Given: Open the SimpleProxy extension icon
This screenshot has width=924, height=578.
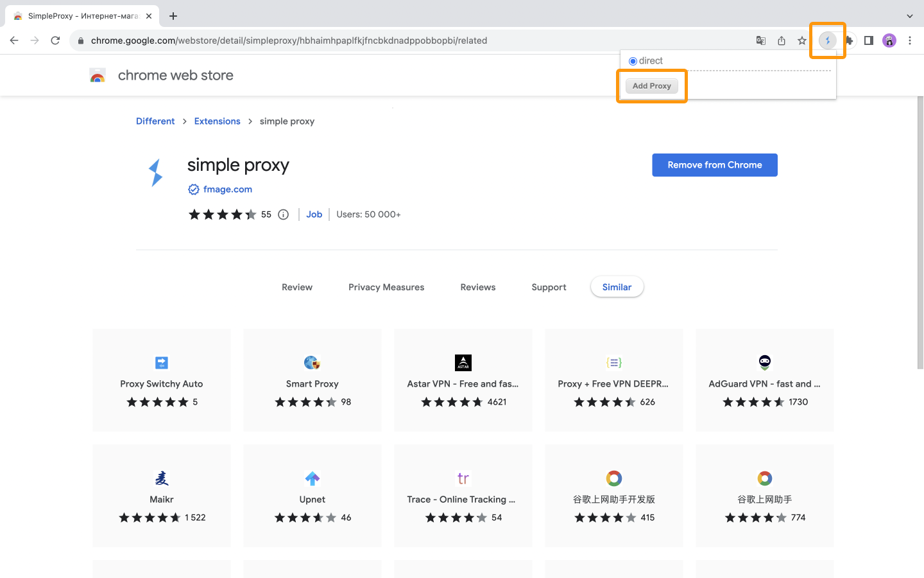Looking at the screenshot, I should [x=828, y=40].
